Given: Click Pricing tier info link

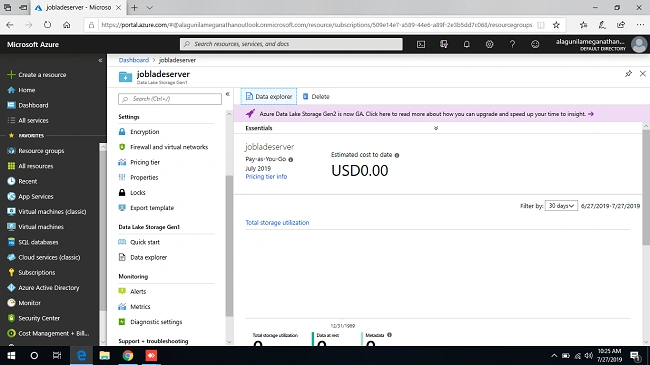Looking at the screenshot, I should (x=266, y=177).
